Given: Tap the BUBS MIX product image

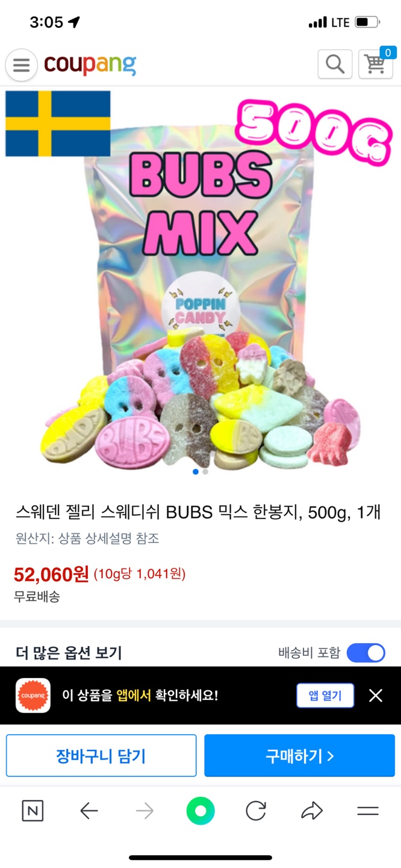Looking at the screenshot, I should click(200, 282).
